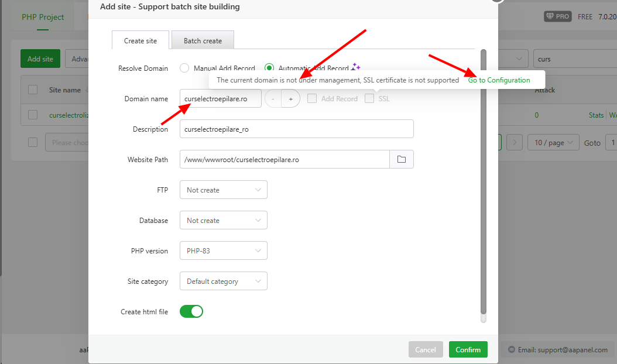Image resolution: width=617 pixels, height=364 pixels.
Task: Click the plus icon beside Domain name
Action: (290, 99)
